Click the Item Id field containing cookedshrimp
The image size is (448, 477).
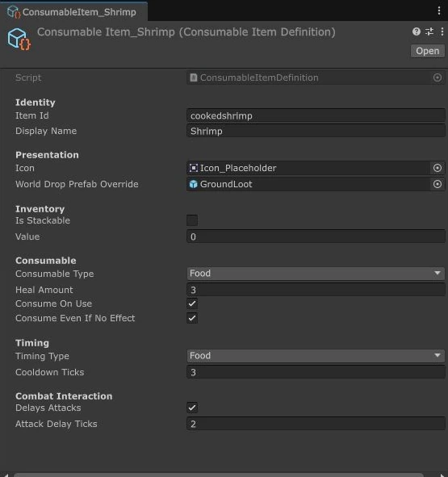click(x=316, y=115)
